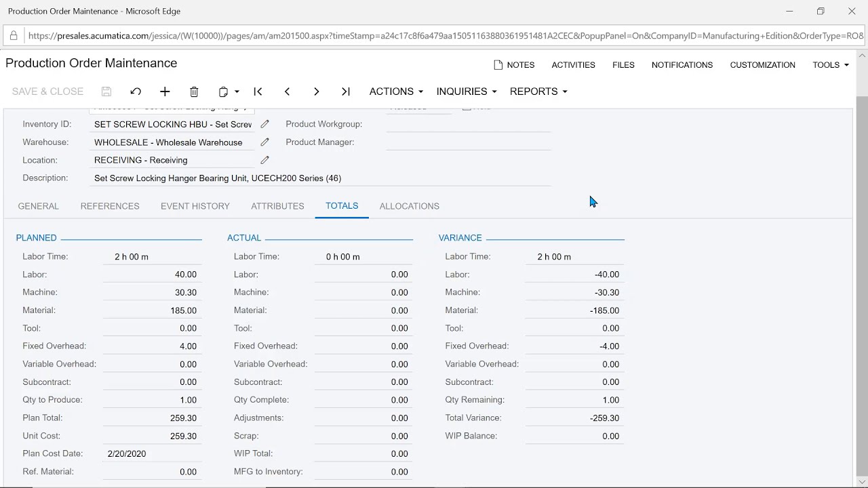Go to last record icon
868x488 pixels.
click(346, 91)
